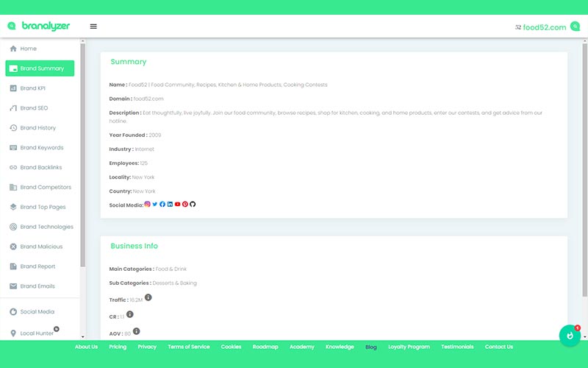Open Brand Backlinks from sidebar
Screen dimensions: 588x368
pyautogui.click(x=40, y=168)
